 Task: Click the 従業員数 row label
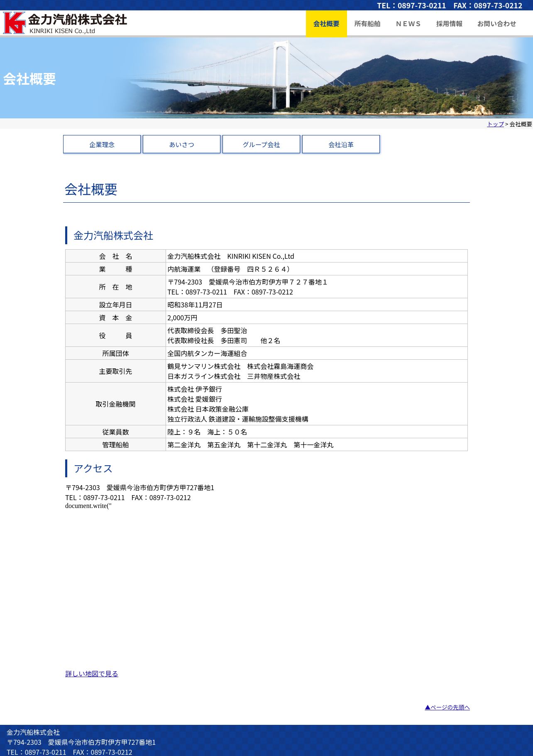click(115, 432)
